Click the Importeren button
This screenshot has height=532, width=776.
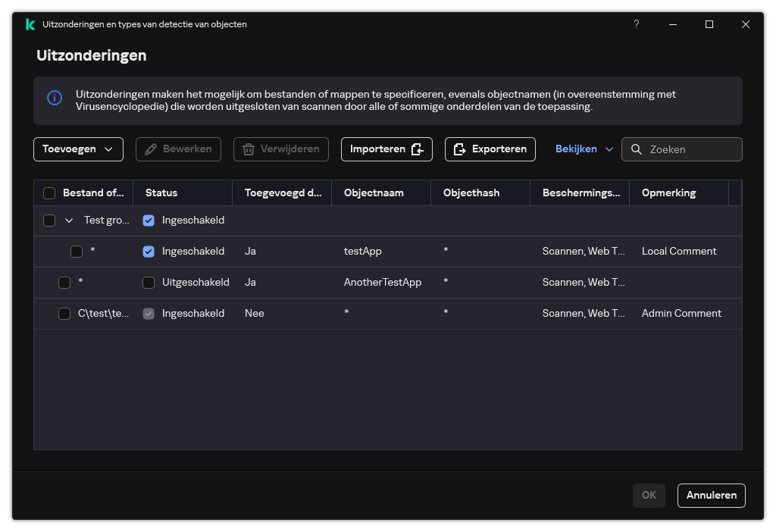pos(386,149)
